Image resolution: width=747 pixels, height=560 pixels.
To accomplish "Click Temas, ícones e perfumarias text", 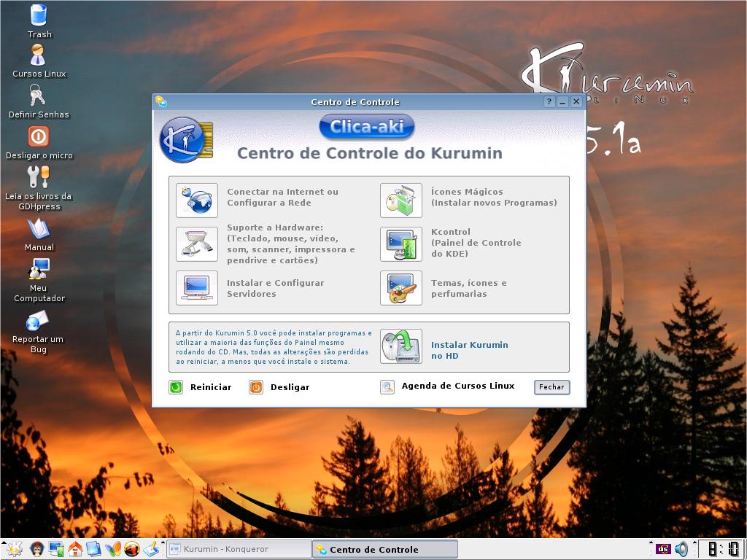I will click(x=469, y=288).
